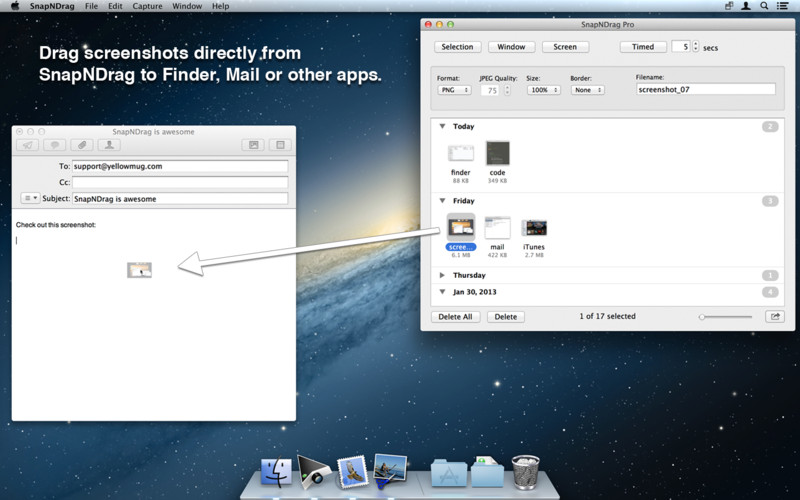Image resolution: width=800 pixels, height=500 pixels.
Task: Click the send message icon in Mail
Action: pyautogui.click(x=28, y=145)
